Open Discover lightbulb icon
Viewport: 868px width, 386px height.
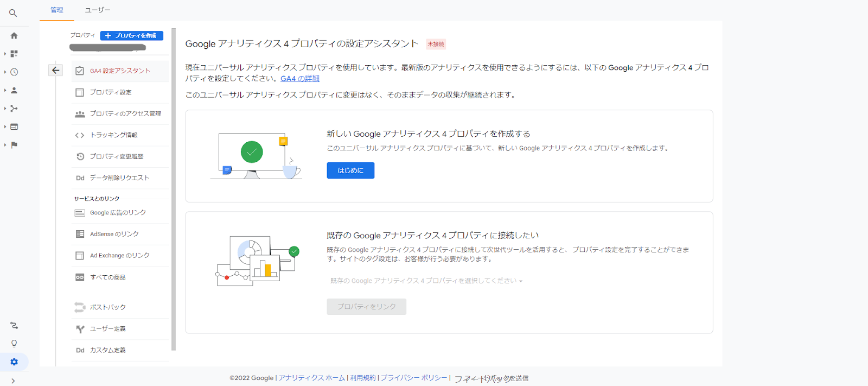tap(14, 344)
